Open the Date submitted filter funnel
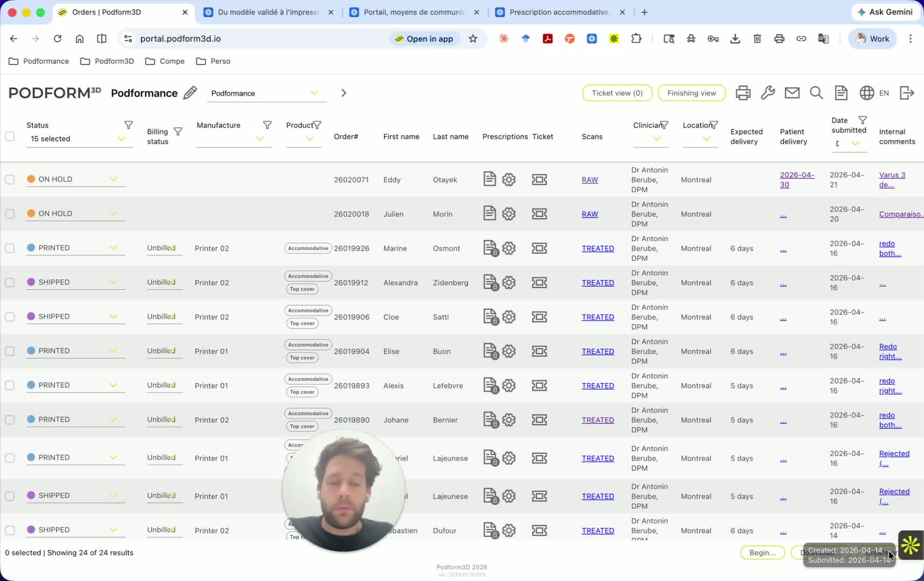Screen dimensions: 924x581 pos(863,120)
